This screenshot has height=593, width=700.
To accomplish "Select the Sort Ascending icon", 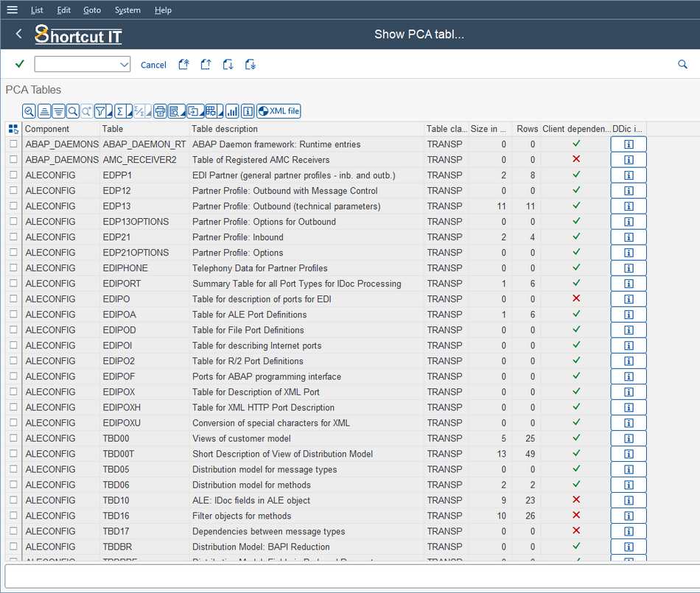I will point(44,110).
